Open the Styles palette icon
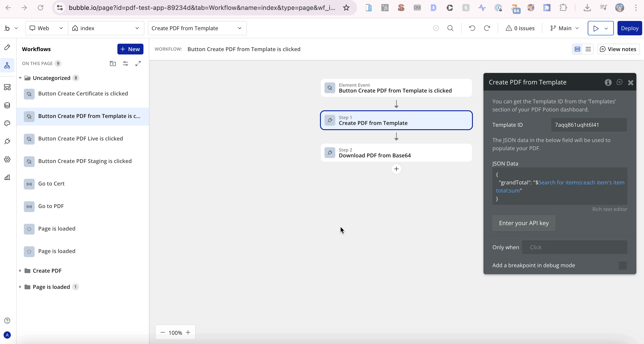This screenshot has height=344, width=644. click(x=7, y=123)
